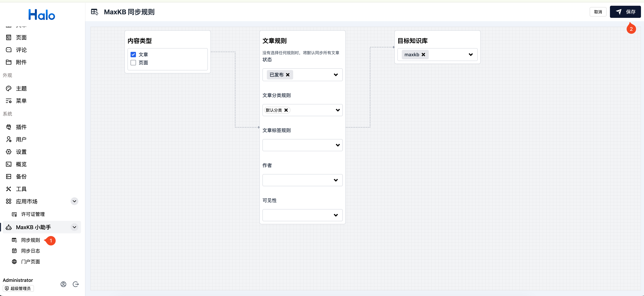Open 插件 plugin icon in sidebar
The width and height of the screenshot is (644, 296).
coord(9,127)
